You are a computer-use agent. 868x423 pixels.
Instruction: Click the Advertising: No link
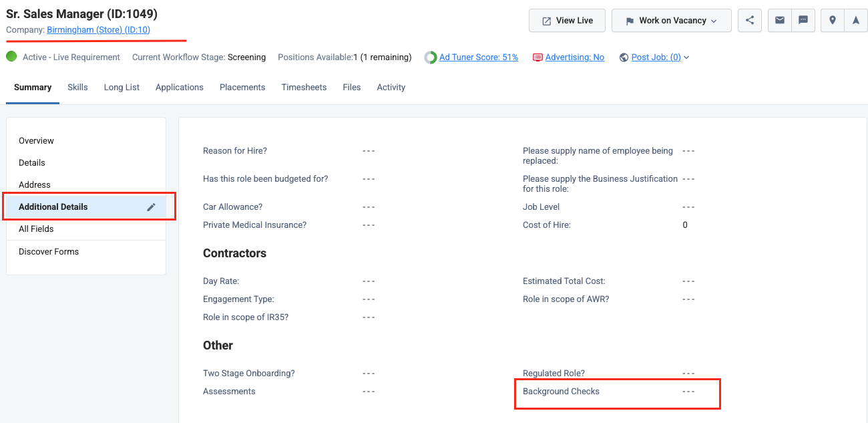(574, 57)
